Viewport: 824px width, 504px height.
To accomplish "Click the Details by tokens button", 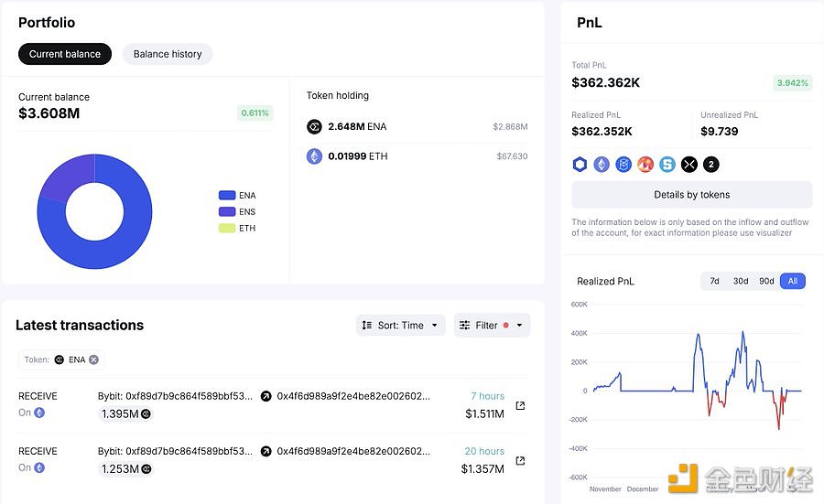I will [691, 195].
